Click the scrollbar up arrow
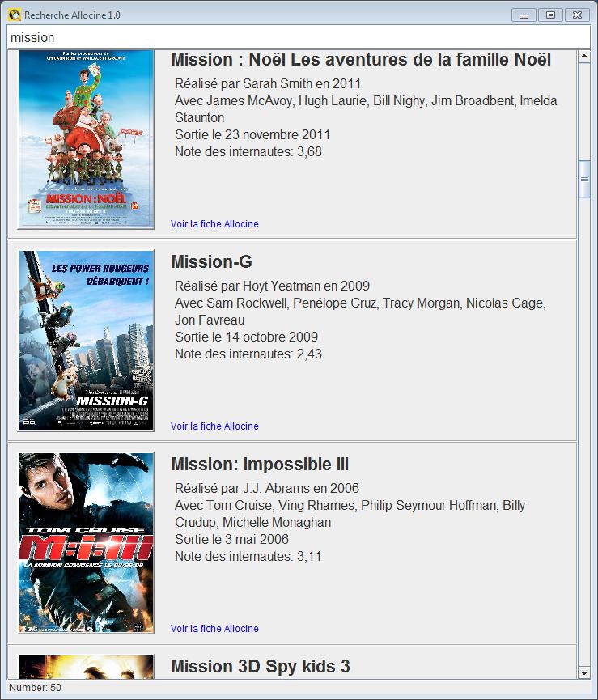The width and height of the screenshot is (598, 700). tap(584, 57)
